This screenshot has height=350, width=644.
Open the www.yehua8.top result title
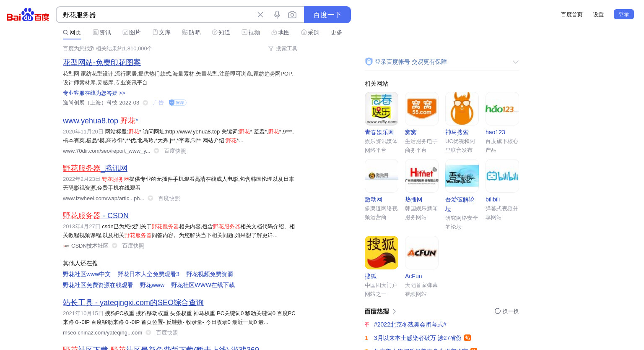coord(101,120)
